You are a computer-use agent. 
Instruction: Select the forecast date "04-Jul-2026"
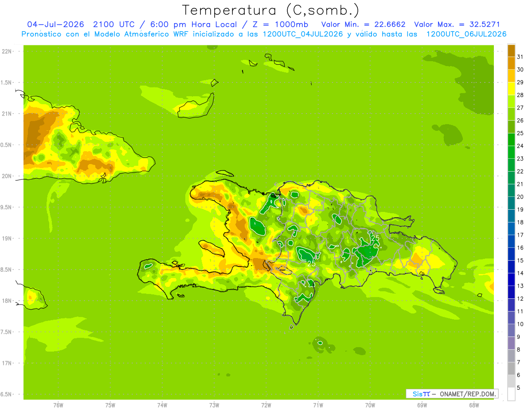(56, 24)
